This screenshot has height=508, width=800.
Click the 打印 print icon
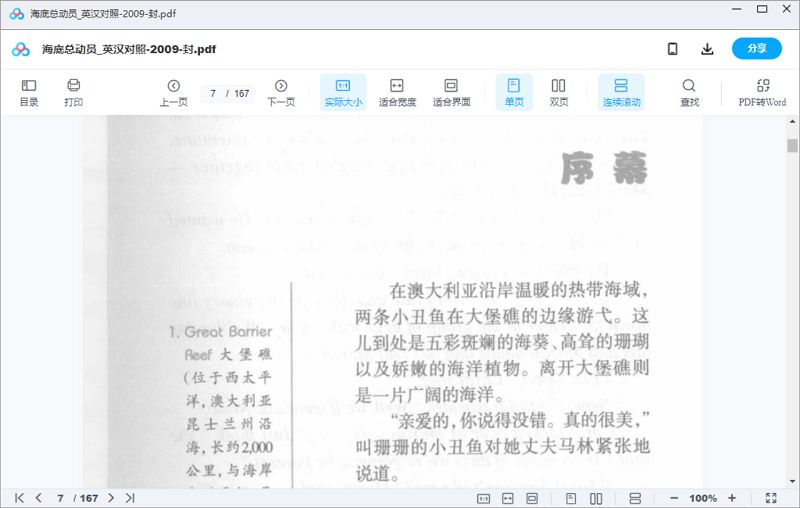pyautogui.click(x=73, y=92)
